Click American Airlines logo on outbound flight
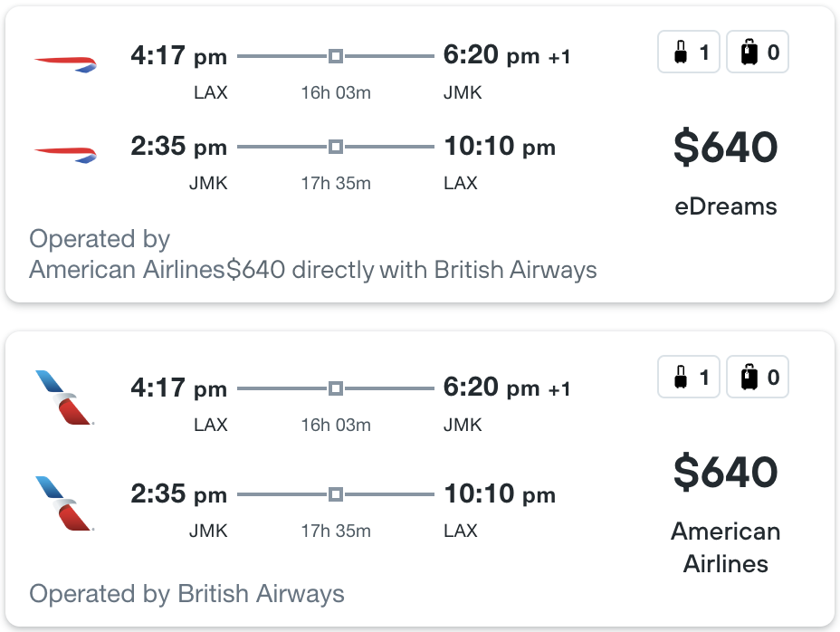840x632 pixels. coord(65,397)
